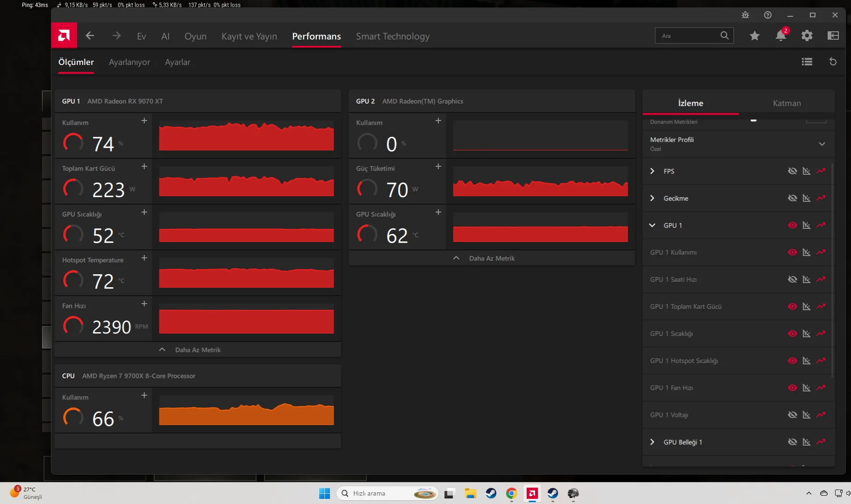Click Daha Az Metrik under GPU 2
The height and width of the screenshot is (504, 851).
coord(491,258)
